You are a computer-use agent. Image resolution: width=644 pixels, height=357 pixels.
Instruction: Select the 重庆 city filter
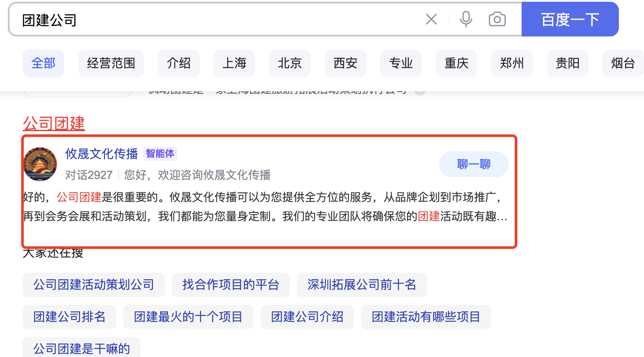coord(456,63)
